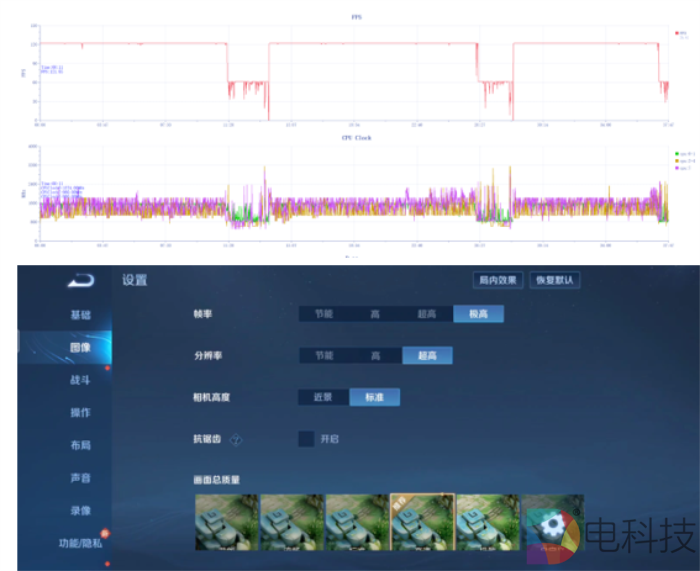Tap the back arrow icon
The width and height of the screenshot is (700, 571).
(81, 280)
